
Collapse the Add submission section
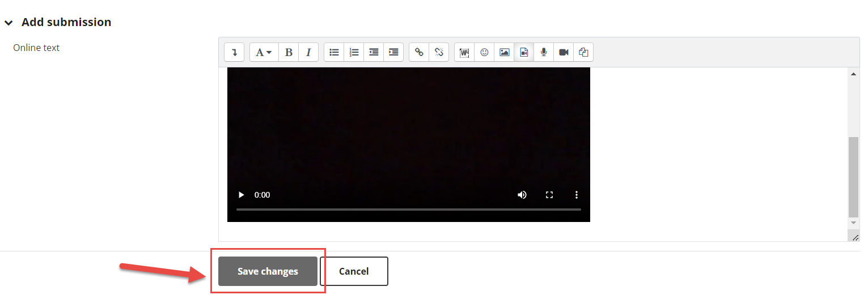coord(9,23)
